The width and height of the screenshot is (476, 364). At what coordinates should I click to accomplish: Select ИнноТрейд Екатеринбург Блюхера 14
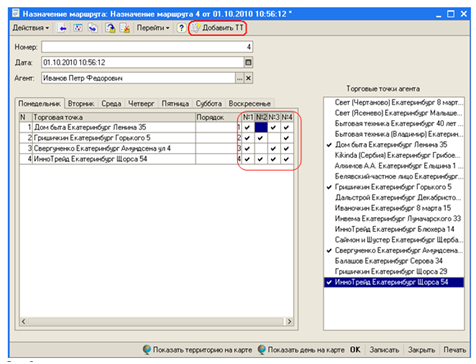pos(394,229)
